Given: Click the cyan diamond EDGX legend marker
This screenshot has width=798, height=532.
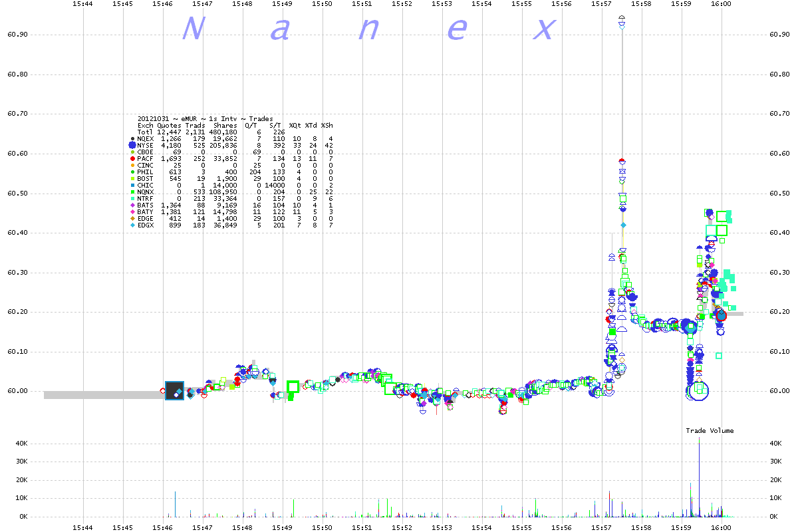Looking at the screenshot, I should click(132, 225).
